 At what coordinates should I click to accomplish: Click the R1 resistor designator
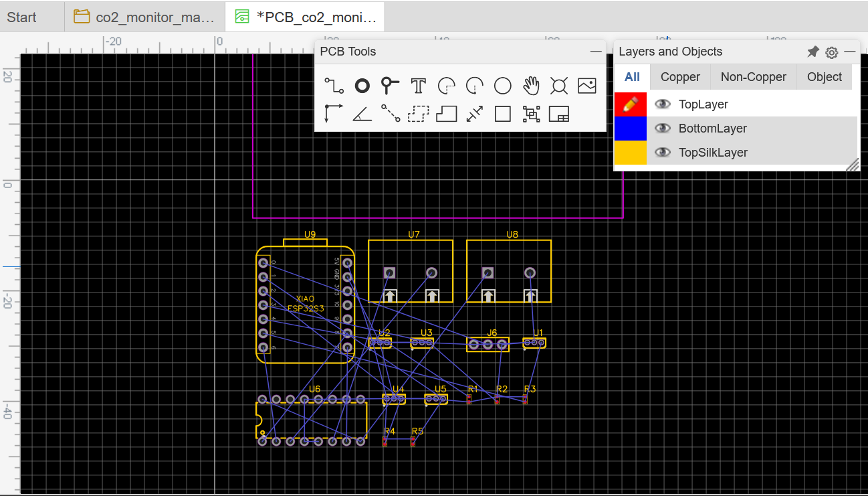[473, 389]
